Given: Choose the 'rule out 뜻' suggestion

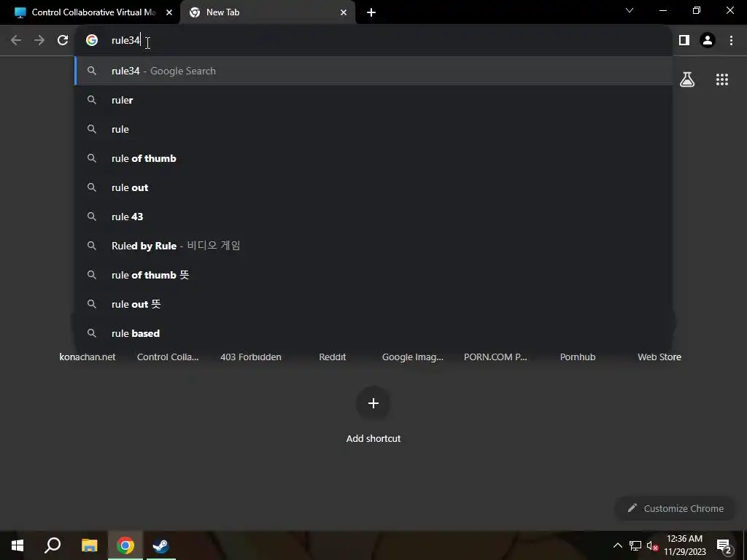Looking at the screenshot, I should (x=373, y=304).
